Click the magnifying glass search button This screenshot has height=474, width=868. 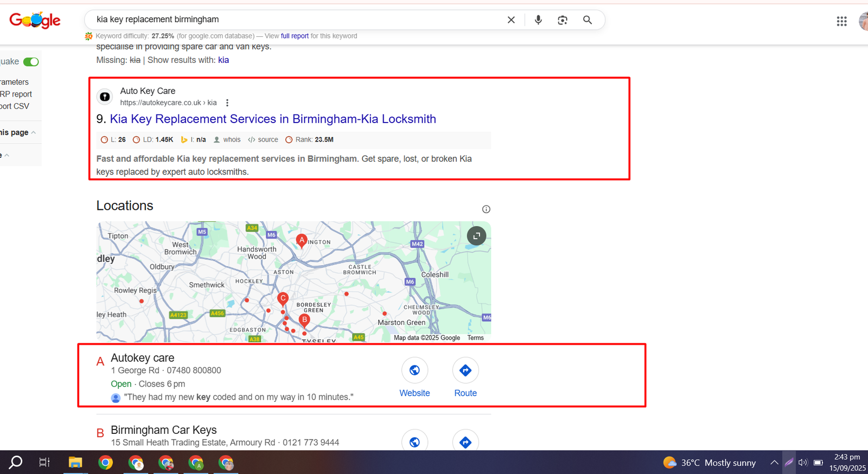(587, 20)
